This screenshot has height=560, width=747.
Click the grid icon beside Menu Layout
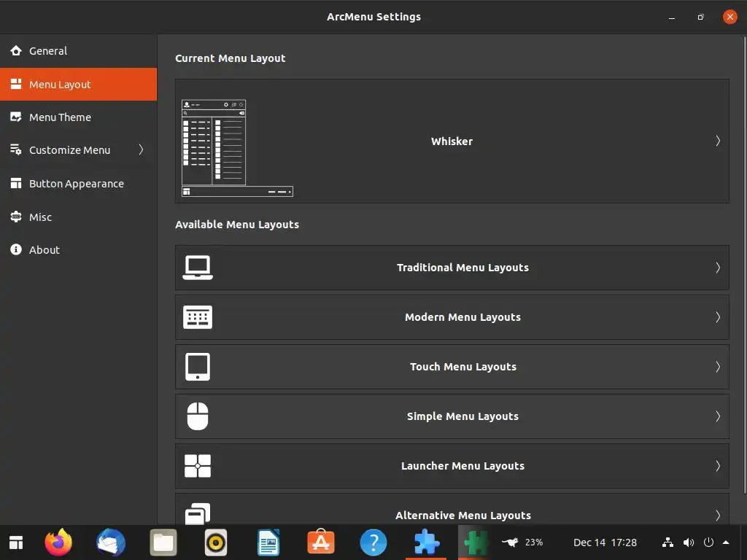(x=16, y=84)
